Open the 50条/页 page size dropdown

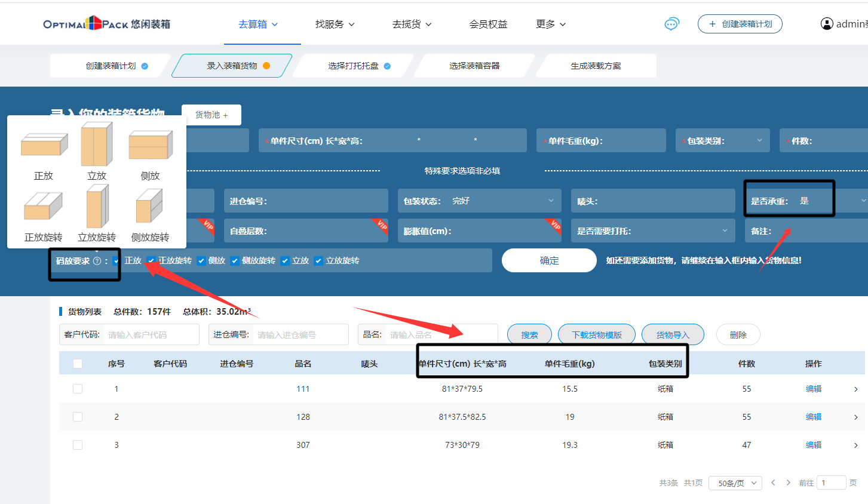click(735, 483)
